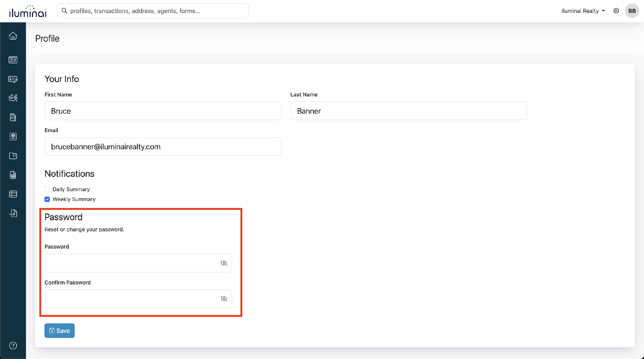Focus the First Name field containing Bruce
This screenshot has width=644, height=359.
pyautogui.click(x=163, y=111)
